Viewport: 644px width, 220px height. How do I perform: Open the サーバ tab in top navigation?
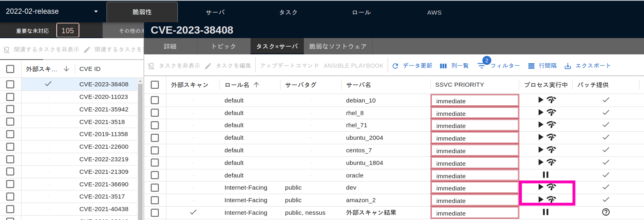pos(215,13)
